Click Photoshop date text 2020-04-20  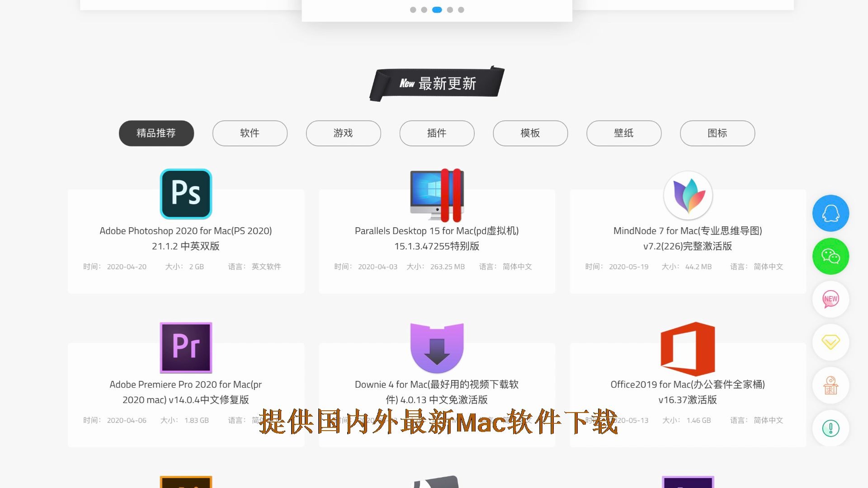pyautogui.click(x=127, y=267)
